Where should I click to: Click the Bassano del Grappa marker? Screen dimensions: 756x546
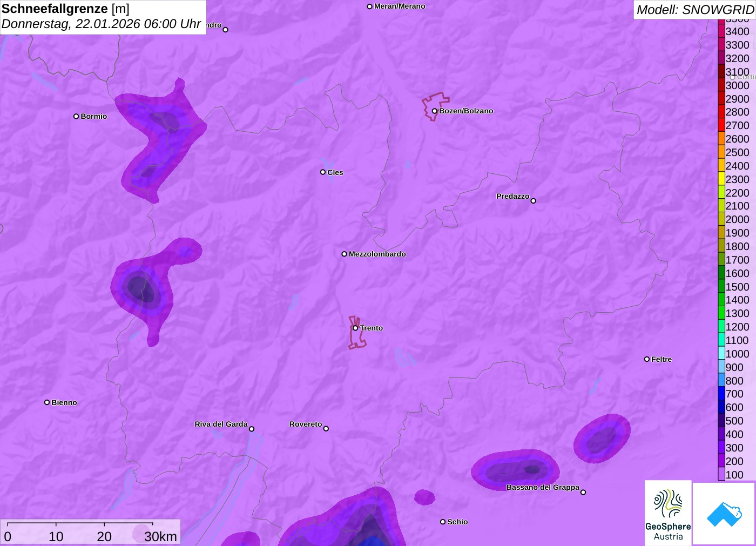583,492
